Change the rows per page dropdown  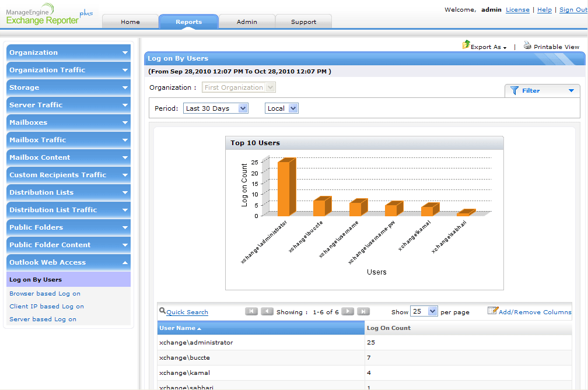click(x=423, y=311)
